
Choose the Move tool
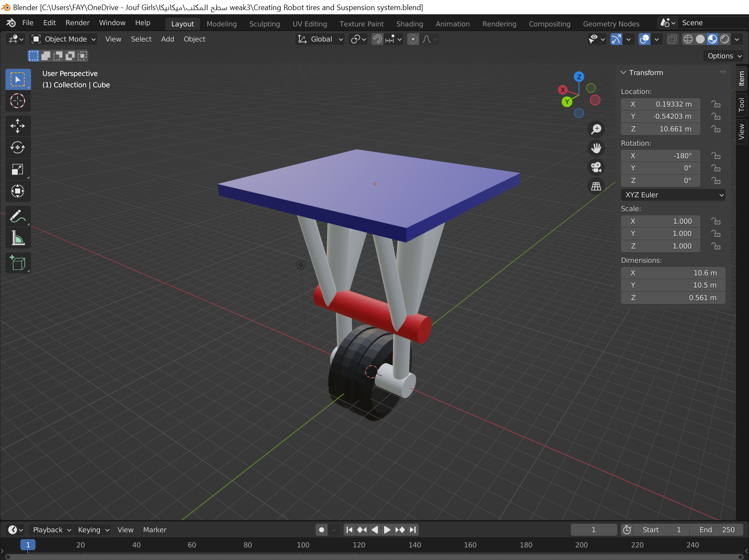click(x=18, y=126)
